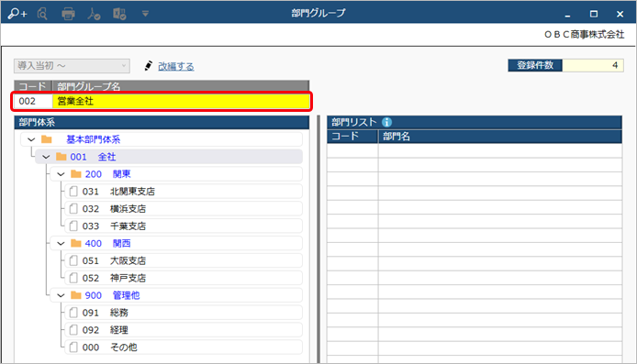Click the 部門リスト コード column header
This screenshot has height=364, width=637.
[352, 137]
